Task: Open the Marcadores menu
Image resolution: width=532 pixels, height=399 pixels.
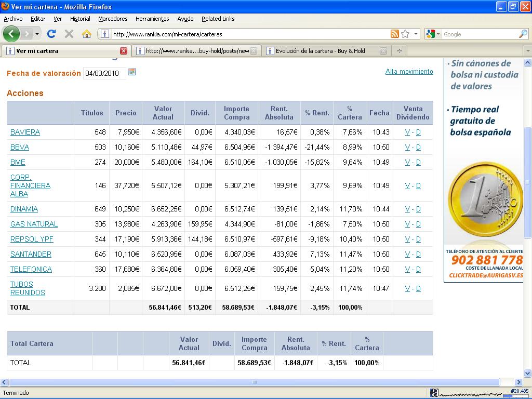Action: (113, 19)
